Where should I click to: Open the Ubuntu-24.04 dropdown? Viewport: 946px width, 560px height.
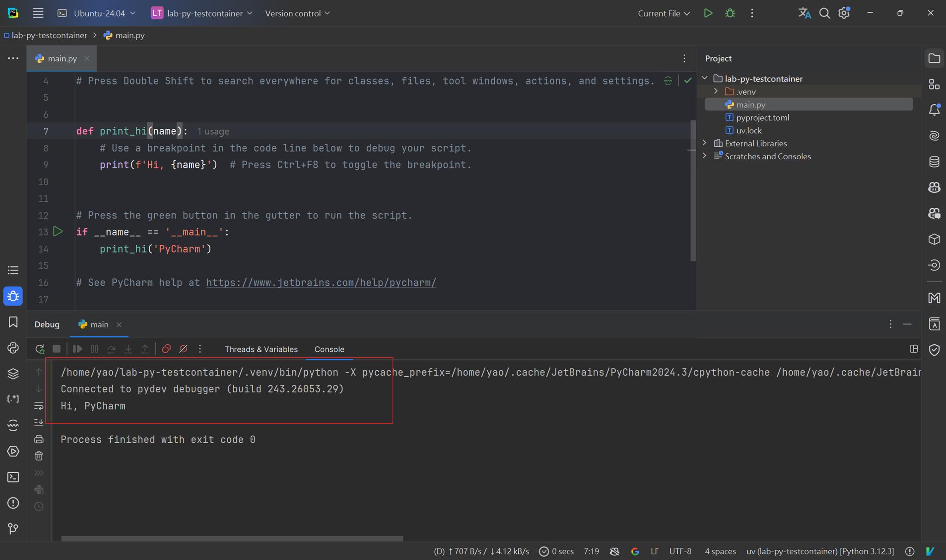(97, 13)
